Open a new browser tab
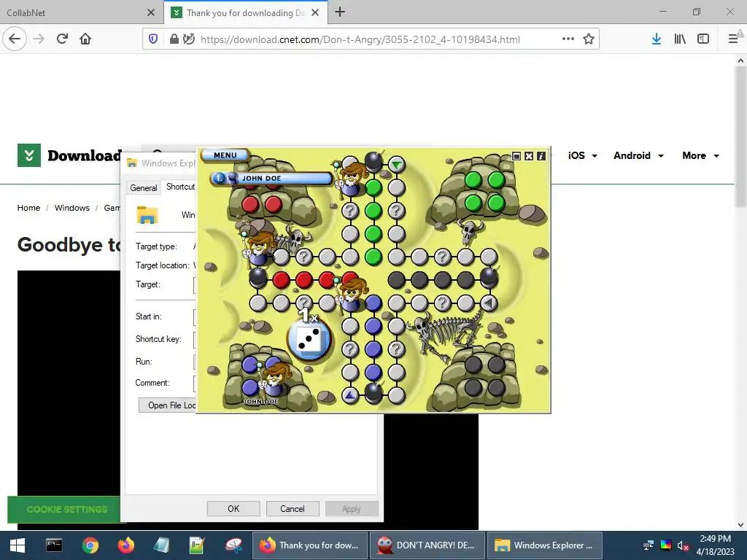The image size is (747, 560). 340,12
